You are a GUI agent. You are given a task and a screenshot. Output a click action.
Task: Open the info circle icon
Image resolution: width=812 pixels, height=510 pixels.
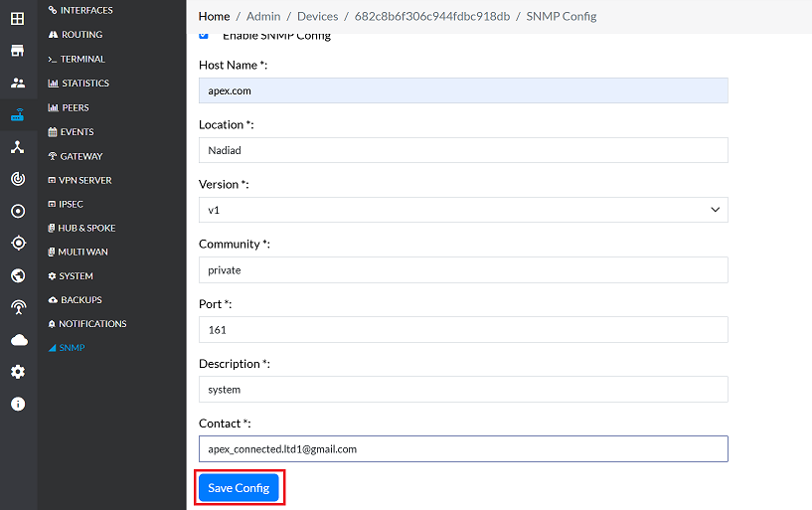pos(18,404)
